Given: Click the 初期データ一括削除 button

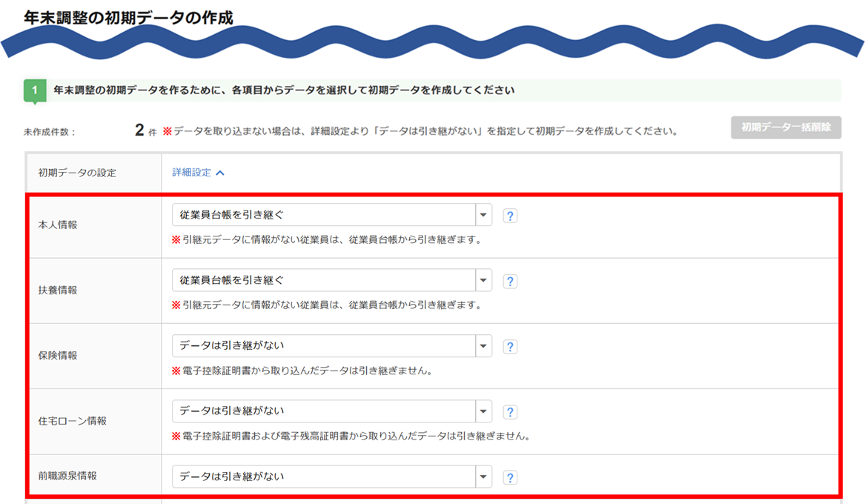Looking at the screenshot, I should tap(786, 127).
